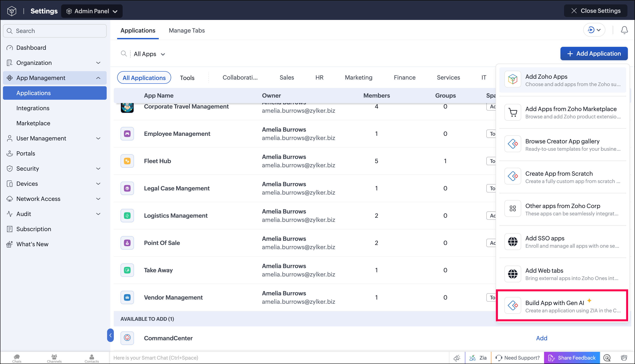Click the Employee Management app icon

(127, 134)
